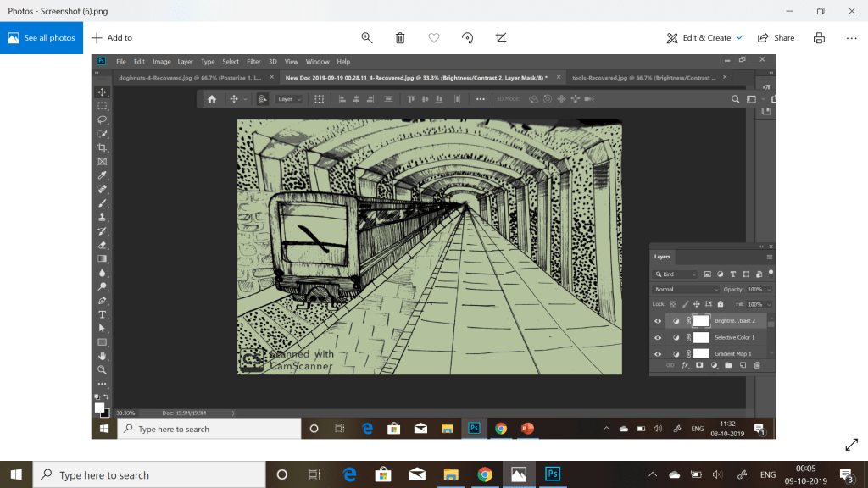Open the Normal blend mode dropdown
The width and height of the screenshot is (868, 488).
point(685,290)
